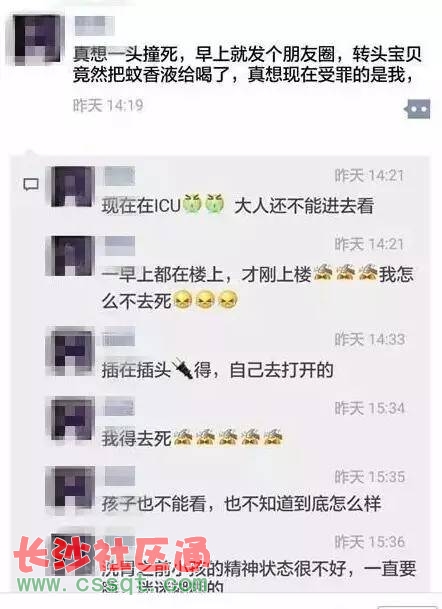The height and width of the screenshot is (609, 442).
Task: Tap the 长沙社区通 red watermark logo
Action: (112, 555)
